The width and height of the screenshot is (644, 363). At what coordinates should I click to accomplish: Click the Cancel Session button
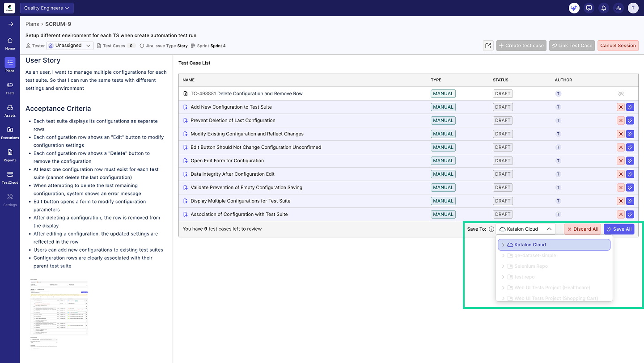point(618,45)
